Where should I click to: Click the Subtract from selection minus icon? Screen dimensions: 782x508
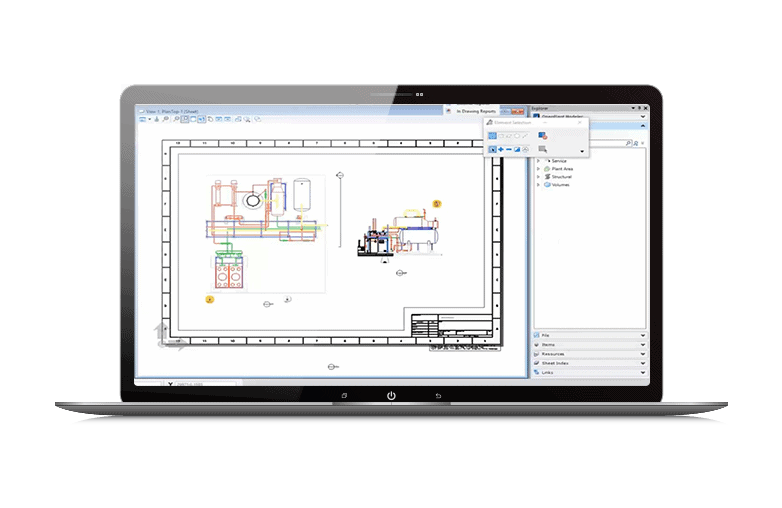point(509,149)
